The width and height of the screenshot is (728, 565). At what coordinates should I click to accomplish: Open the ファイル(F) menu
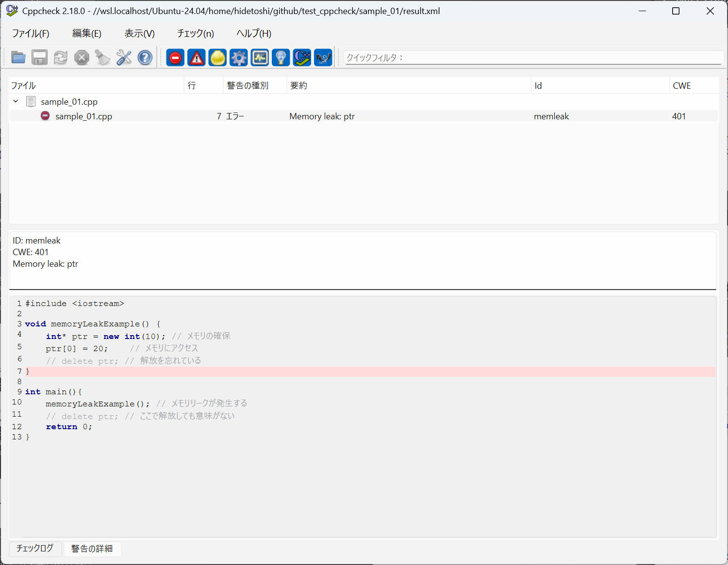[31, 33]
